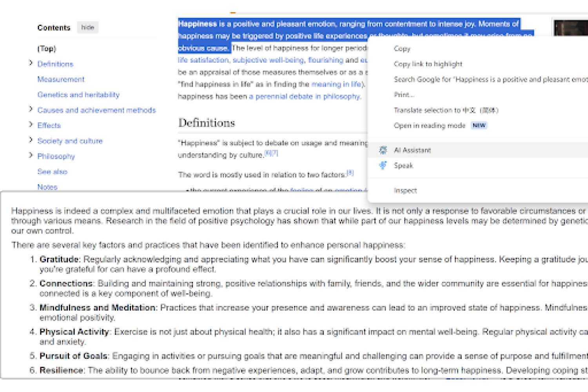The width and height of the screenshot is (588, 392).
Task: Click Mindfulness and Meditation heading
Action: tap(97, 308)
